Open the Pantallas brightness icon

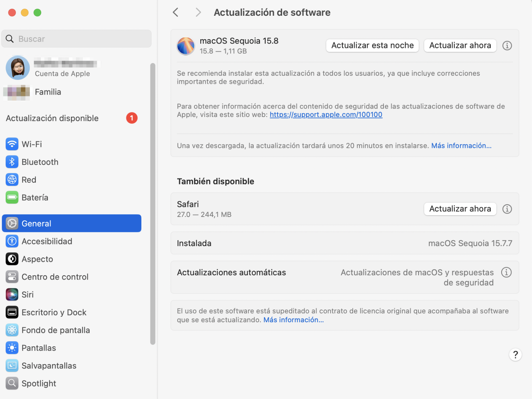point(12,348)
